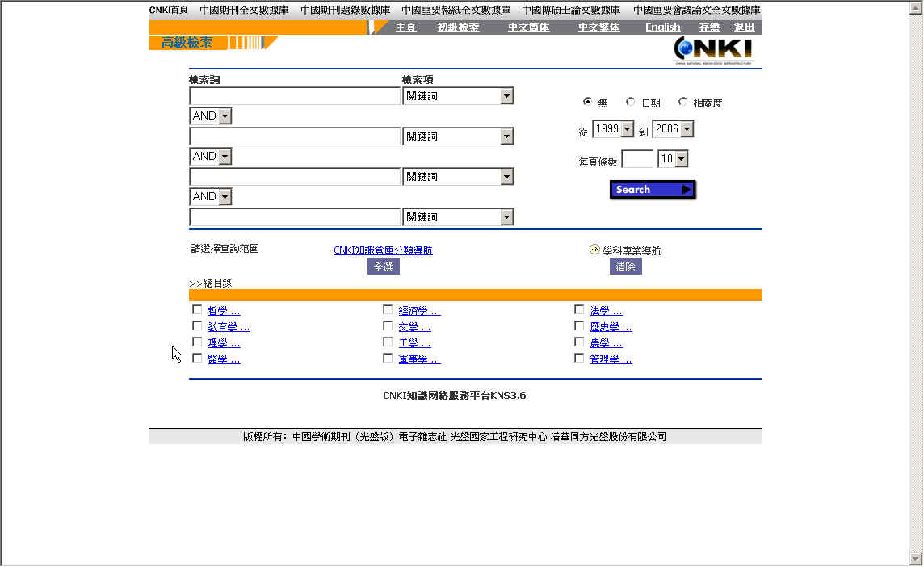Screen dimensions: 924x567
Task: Switch language to 中文简体
Action: (x=528, y=27)
